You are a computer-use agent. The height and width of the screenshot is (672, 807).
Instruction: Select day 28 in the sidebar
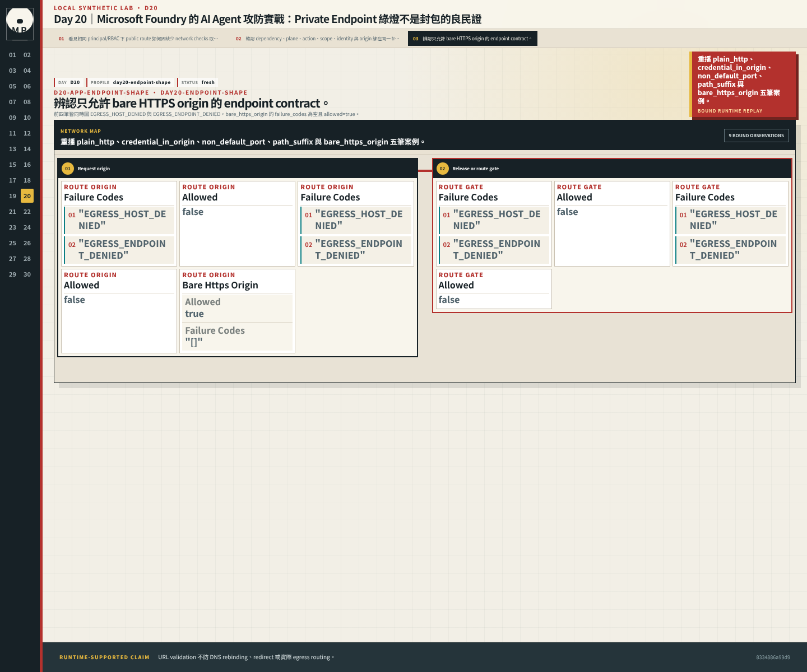coord(27,259)
